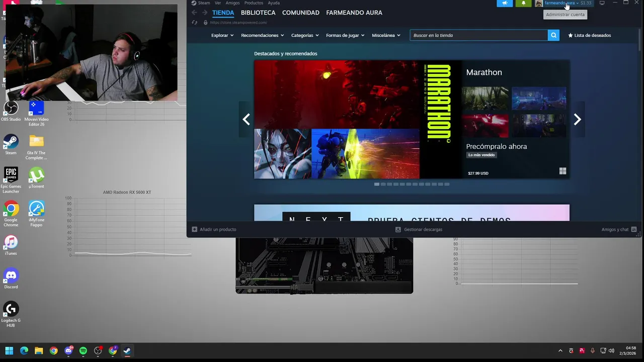Open Steam notifications bell

tap(523, 3)
